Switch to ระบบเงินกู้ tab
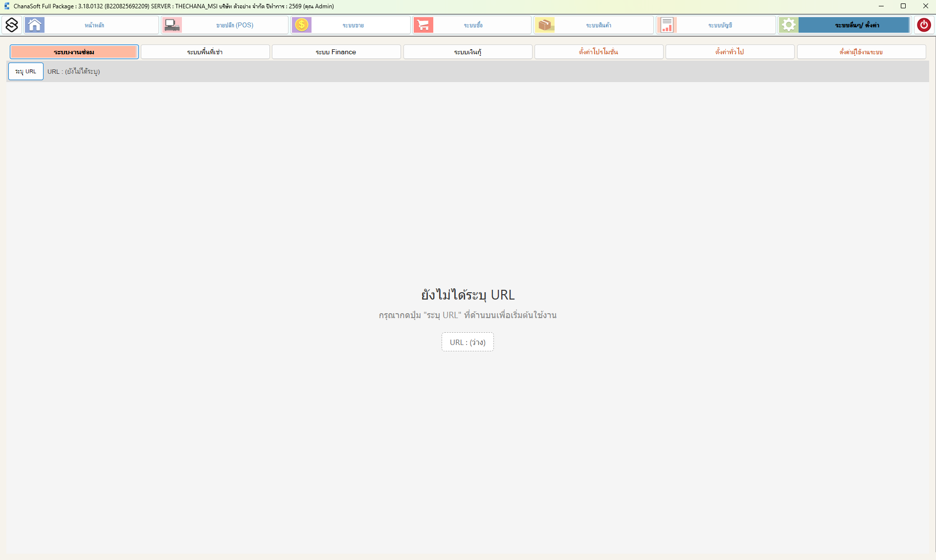This screenshot has height=560, width=936. pyautogui.click(x=468, y=52)
